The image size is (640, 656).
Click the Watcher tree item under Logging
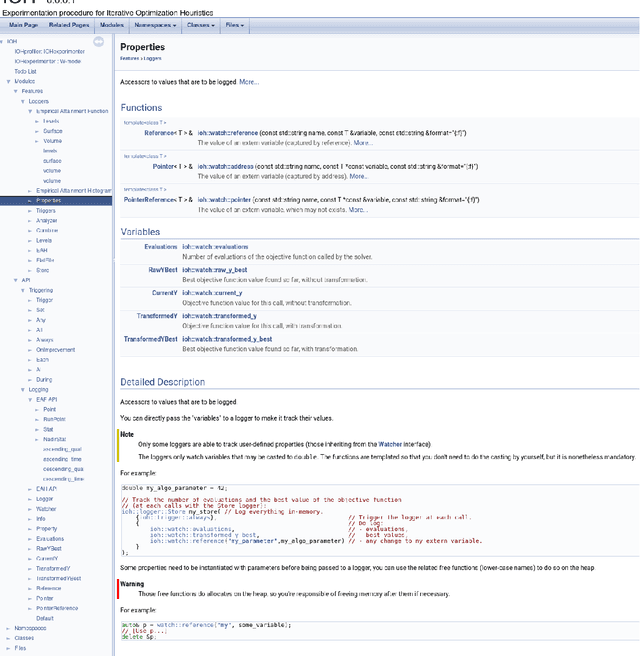pos(47,509)
